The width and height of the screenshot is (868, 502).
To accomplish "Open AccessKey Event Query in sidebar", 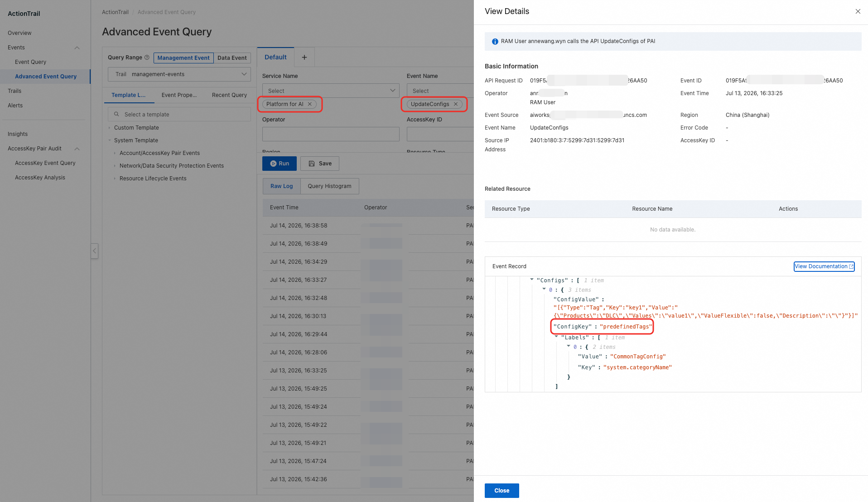I will (x=45, y=163).
